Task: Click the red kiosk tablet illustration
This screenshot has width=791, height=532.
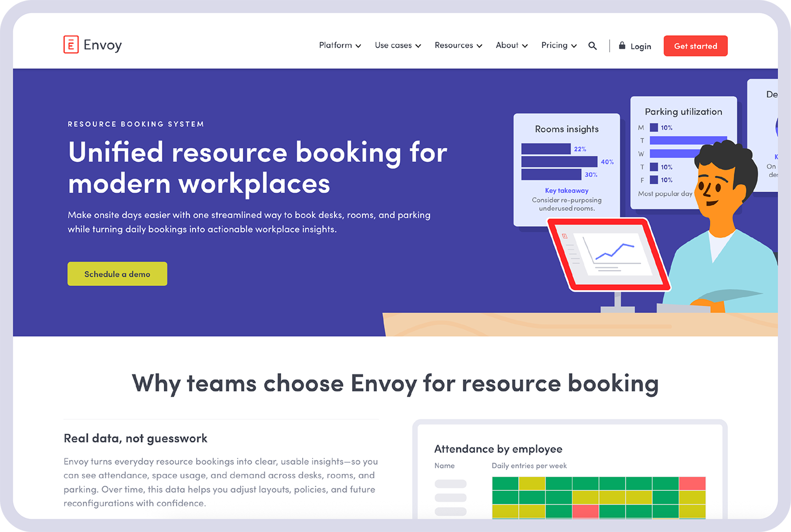Action: (x=608, y=254)
